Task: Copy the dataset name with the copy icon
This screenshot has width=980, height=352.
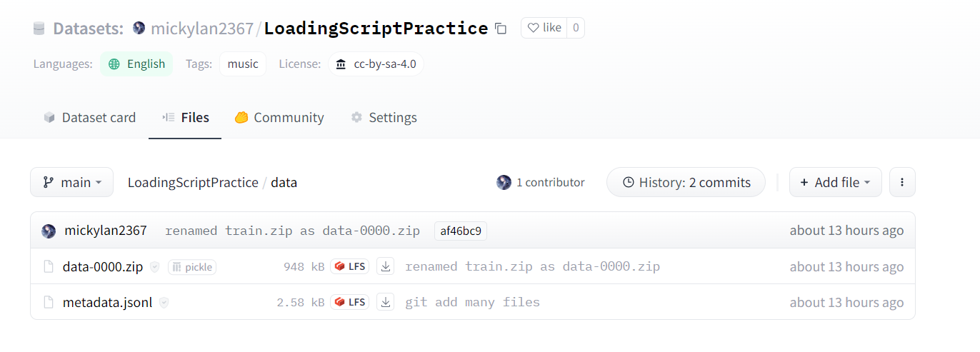Action: (501, 29)
